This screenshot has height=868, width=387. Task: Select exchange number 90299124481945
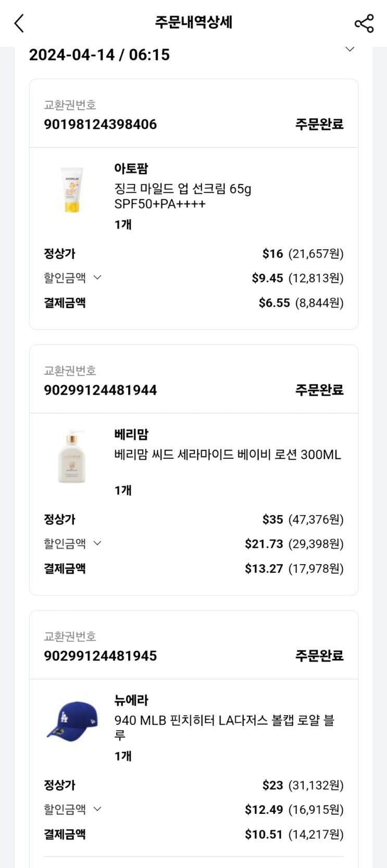click(100, 656)
